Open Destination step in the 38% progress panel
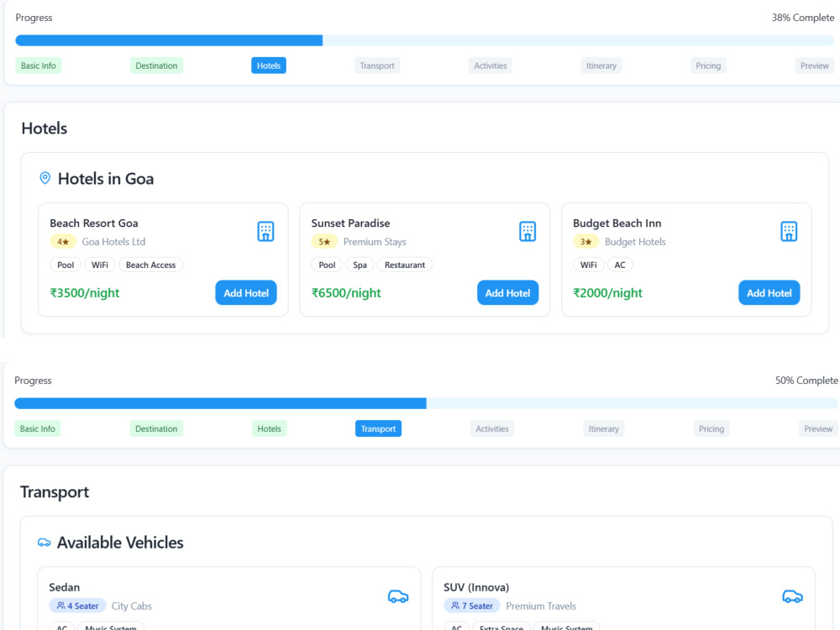This screenshot has height=630, width=840. tap(156, 66)
